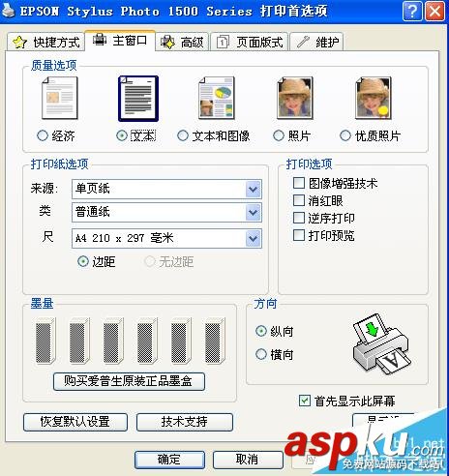This screenshot has width=449, height=476.
Task: Switch to the 页面版式 page layout tab
Action: pos(249,42)
